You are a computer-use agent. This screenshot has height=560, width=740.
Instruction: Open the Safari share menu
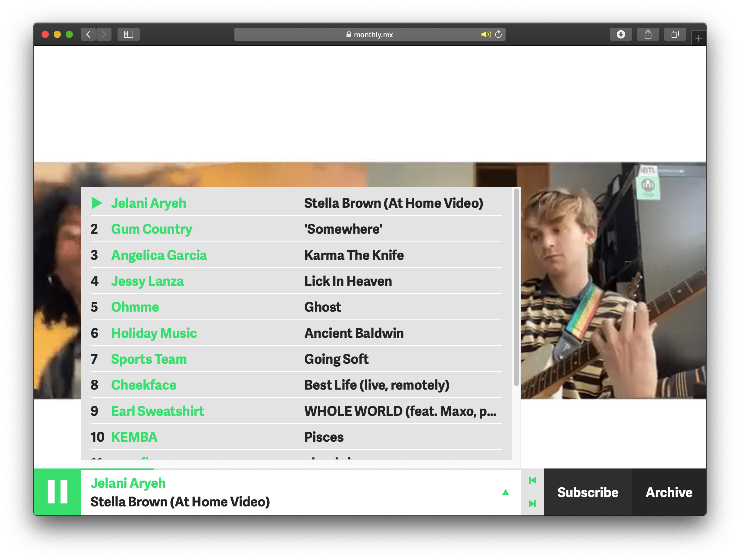(648, 34)
